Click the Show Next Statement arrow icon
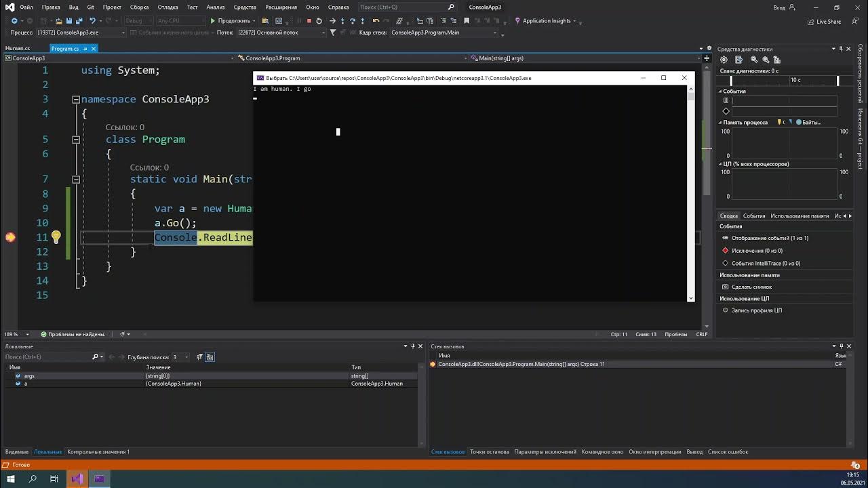 (332, 20)
